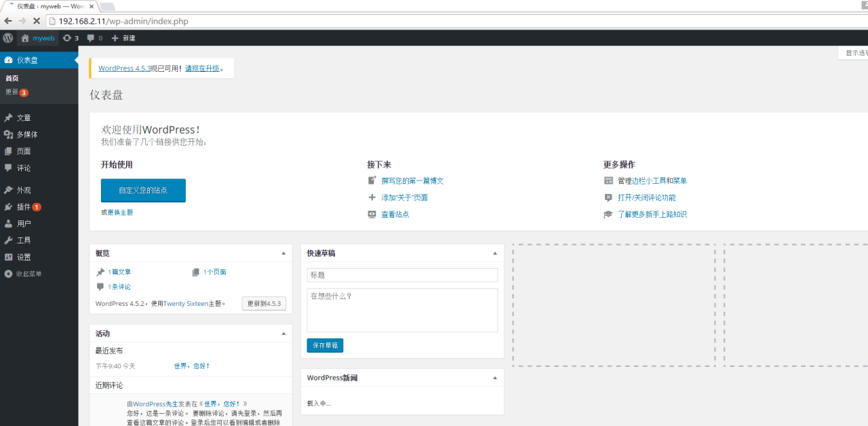Viewport: 868px width, 426px height.
Task: Click the 自定义您的站点 button
Action: pos(143,191)
